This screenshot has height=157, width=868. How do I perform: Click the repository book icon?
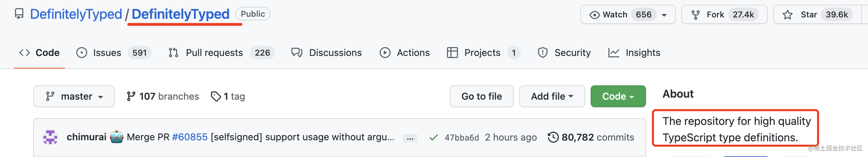point(19,14)
